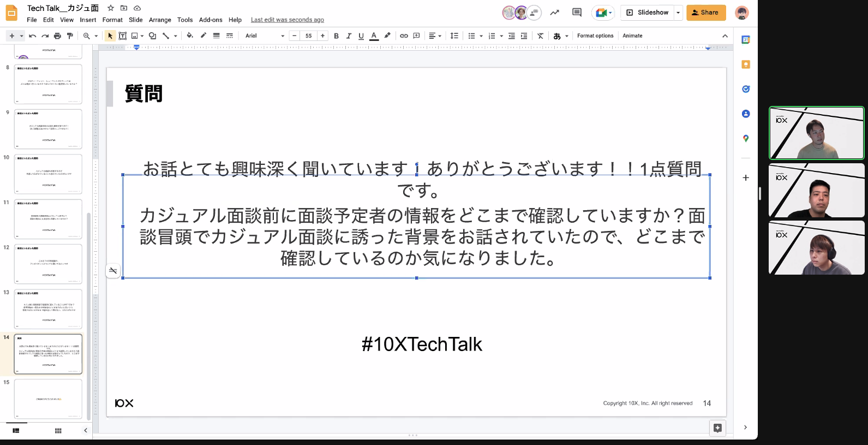Collapse the filmstrip panel arrow
This screenshot has height=445, width=868.
[x=85, y=431]
